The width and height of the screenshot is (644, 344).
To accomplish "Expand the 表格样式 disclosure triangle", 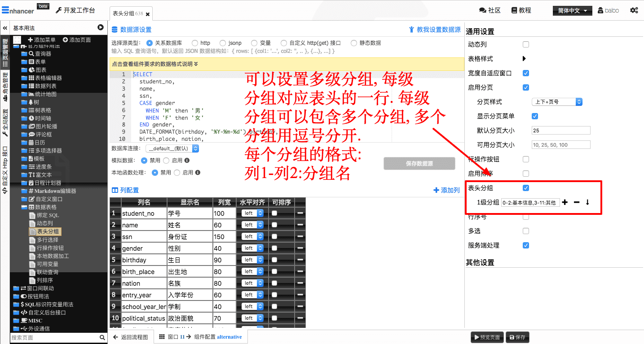I will [x=524, y=59].
